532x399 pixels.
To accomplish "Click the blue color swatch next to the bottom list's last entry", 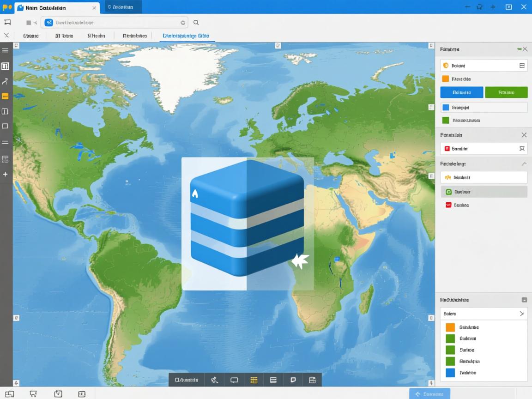I will pos(450,372).
